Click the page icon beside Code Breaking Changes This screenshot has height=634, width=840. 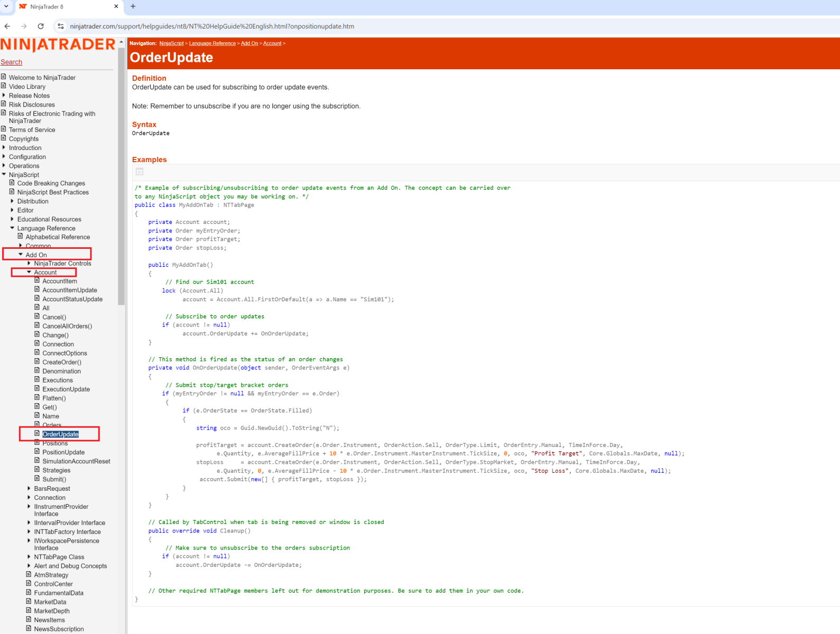[x=12, y=183]
